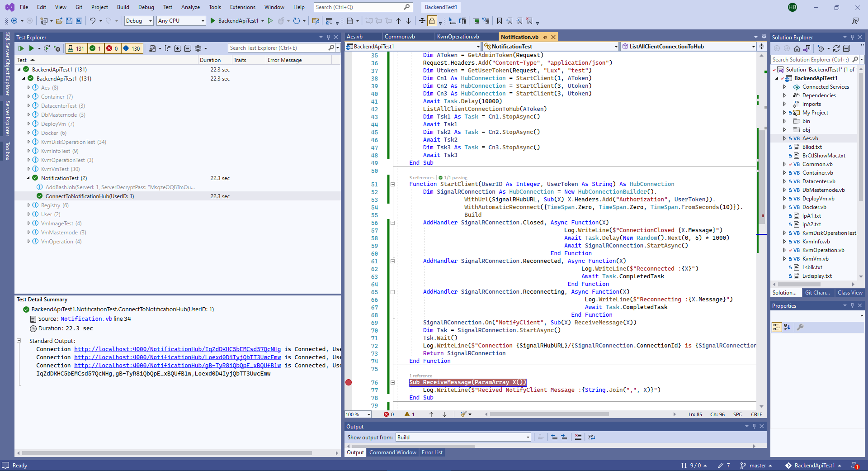Click Save All in the toolbar
Image resolution: width=868 pixels, height=471 pixels.
(79, 21)
